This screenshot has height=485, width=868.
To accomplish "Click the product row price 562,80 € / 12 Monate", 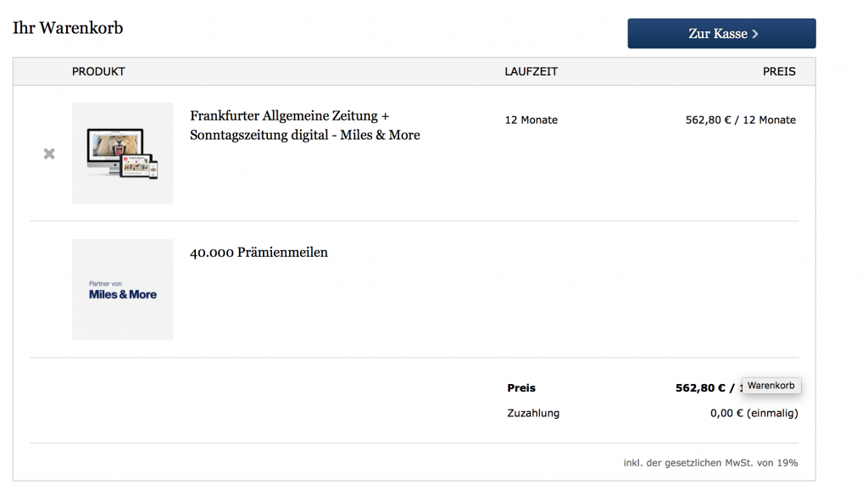I will [740, 120].
